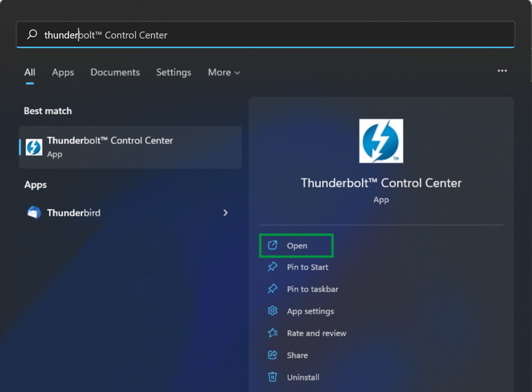This screenshot has width=532, height=392.
Task: Click the App settings gear icon
Action: [272, 311]
